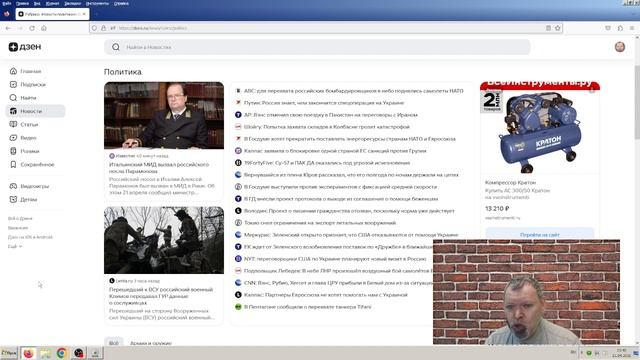
Task: Reload the page
Action: (x=32, y=28)
